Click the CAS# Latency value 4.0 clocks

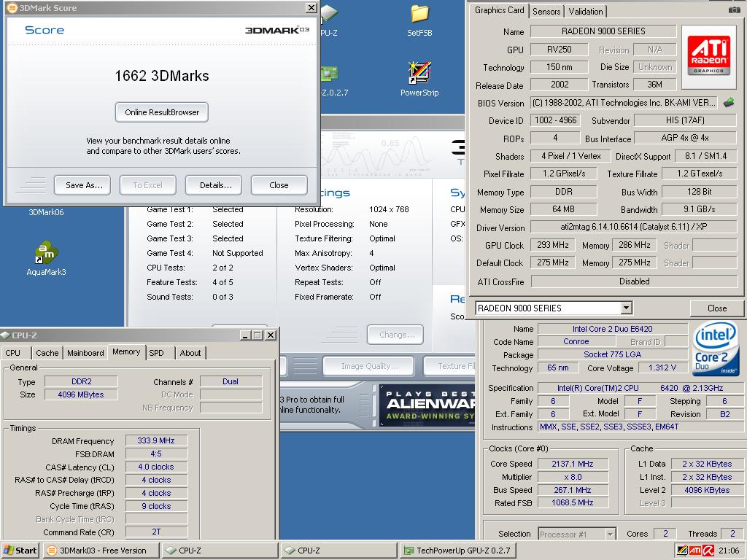156,467
